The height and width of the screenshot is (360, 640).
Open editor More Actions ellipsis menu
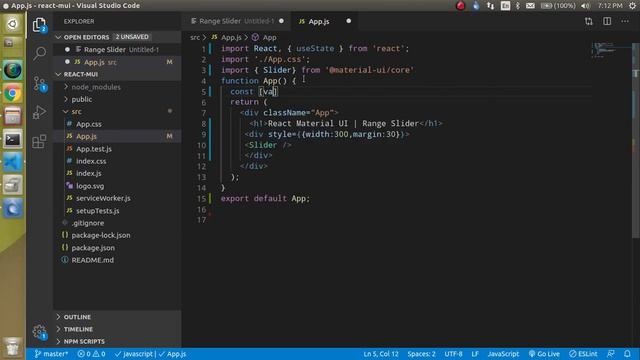click(625, 21)
